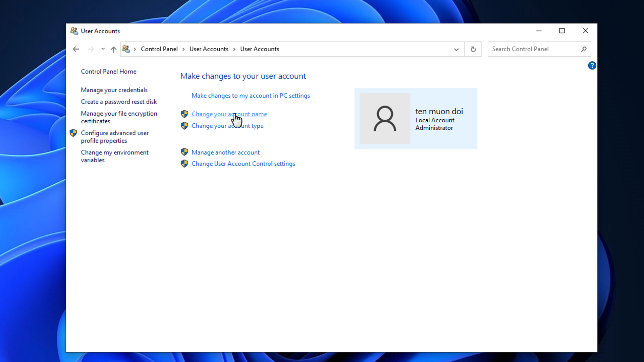
Task: Click the account profile picture
Action: 385,118
